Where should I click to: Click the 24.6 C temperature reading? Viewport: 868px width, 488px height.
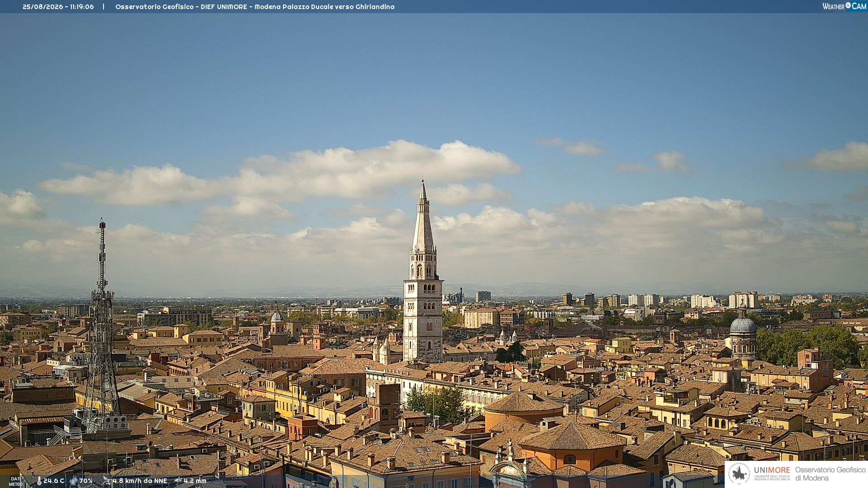(x=54, y=481)
